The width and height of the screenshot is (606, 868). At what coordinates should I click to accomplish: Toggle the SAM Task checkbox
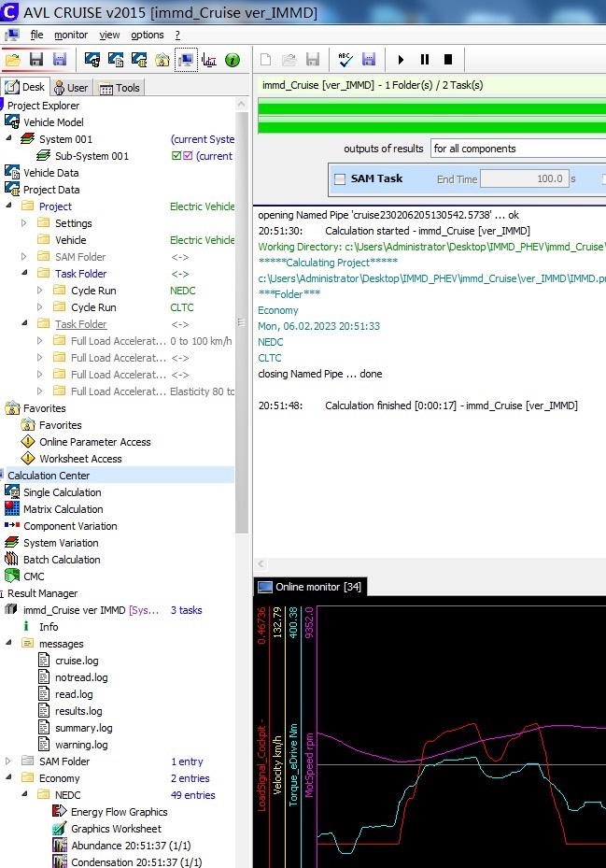[x=340, y=178]
